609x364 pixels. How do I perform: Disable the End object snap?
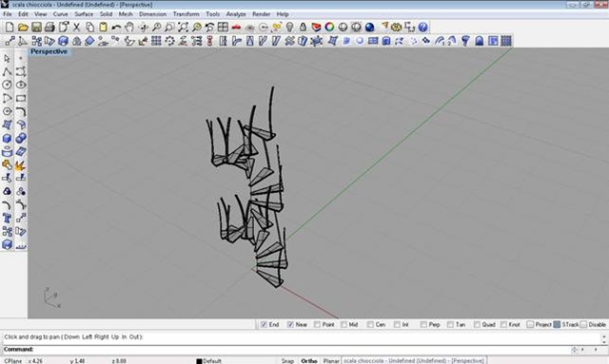[x=265, y=324]
